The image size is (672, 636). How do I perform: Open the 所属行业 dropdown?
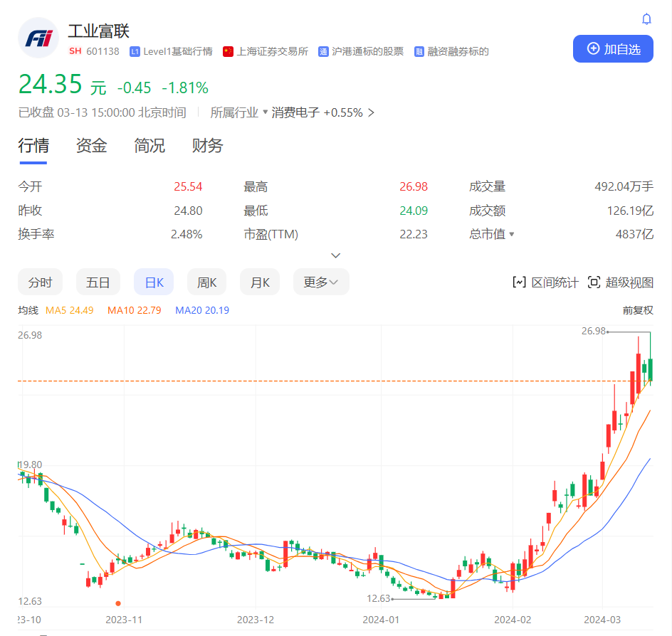point(238,112)
